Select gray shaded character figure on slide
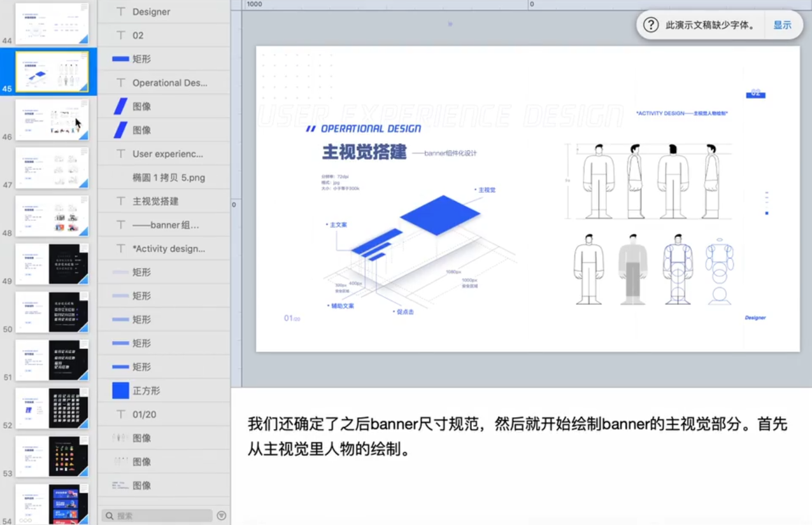This screenshot has width=812, height=525. (x=633, y=269)
